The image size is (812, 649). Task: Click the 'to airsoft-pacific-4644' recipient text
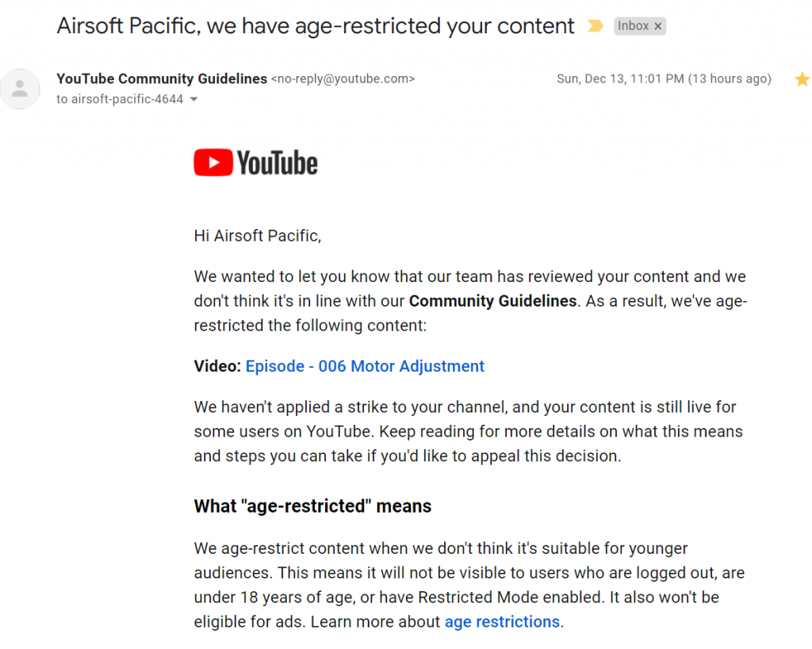(x=120, y=99)
